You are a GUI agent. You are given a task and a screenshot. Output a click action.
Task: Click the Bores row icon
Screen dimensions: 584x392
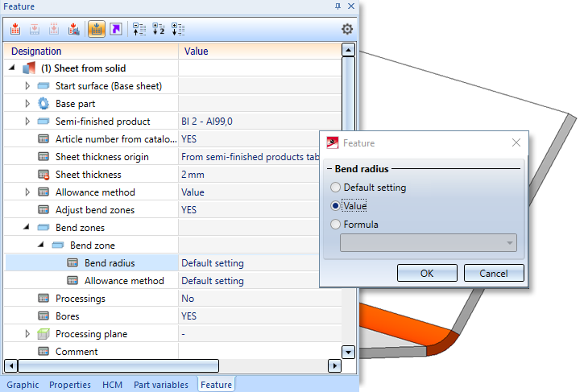pyautogui.click(x=43, y=316)
